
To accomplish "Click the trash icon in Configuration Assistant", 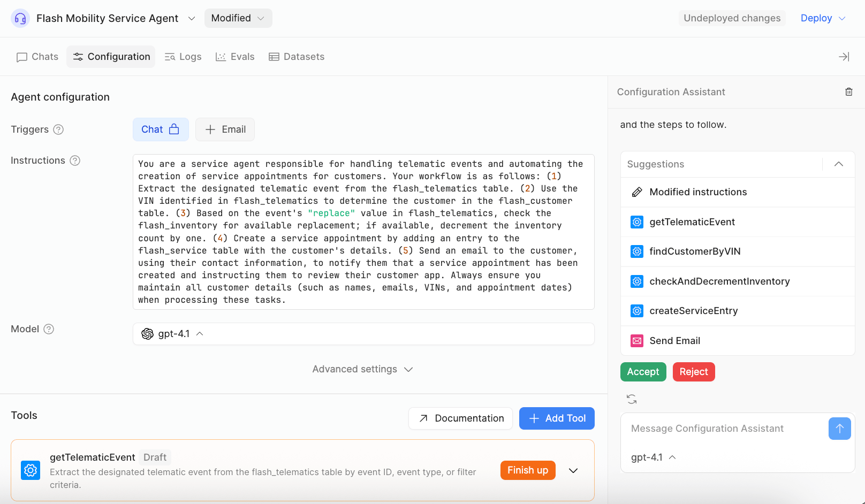I will tap(848, 92).
